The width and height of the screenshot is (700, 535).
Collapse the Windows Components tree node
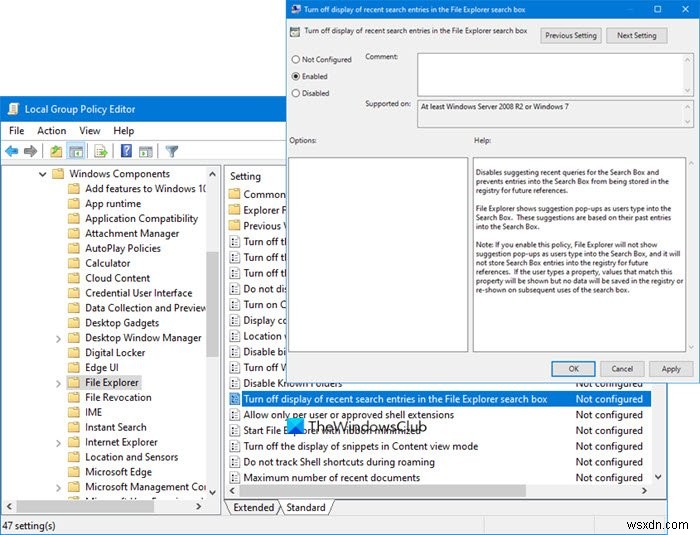coord(42,174)
